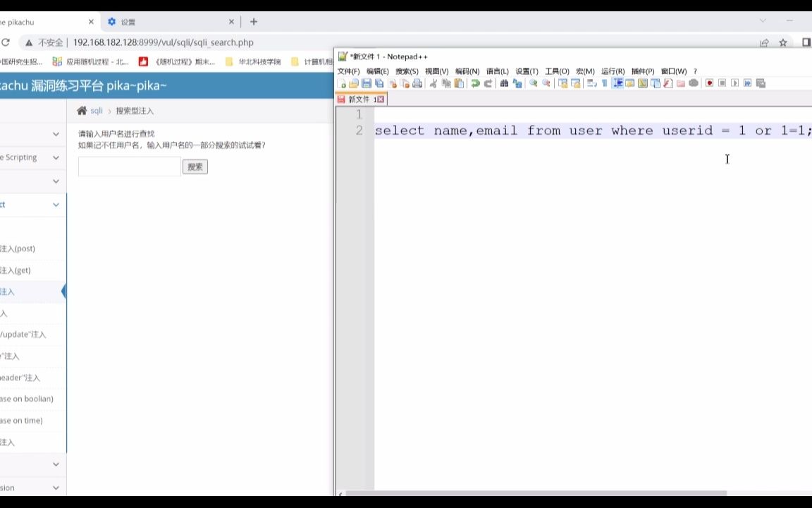Toggle Show All Characters in Notepad++
Image resolution: width=812 pixels, height=508 pixels.
(x=603, y=83)
